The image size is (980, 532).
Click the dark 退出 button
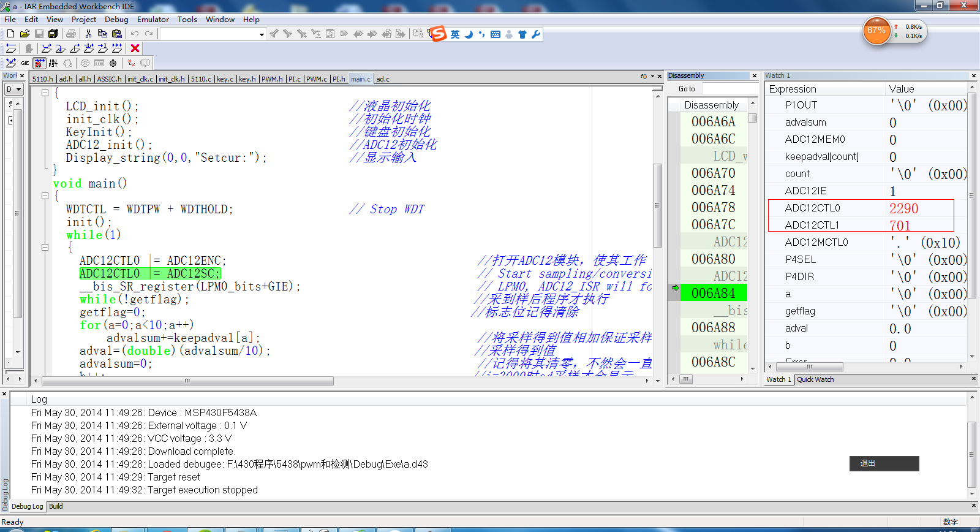coord(884,463)
